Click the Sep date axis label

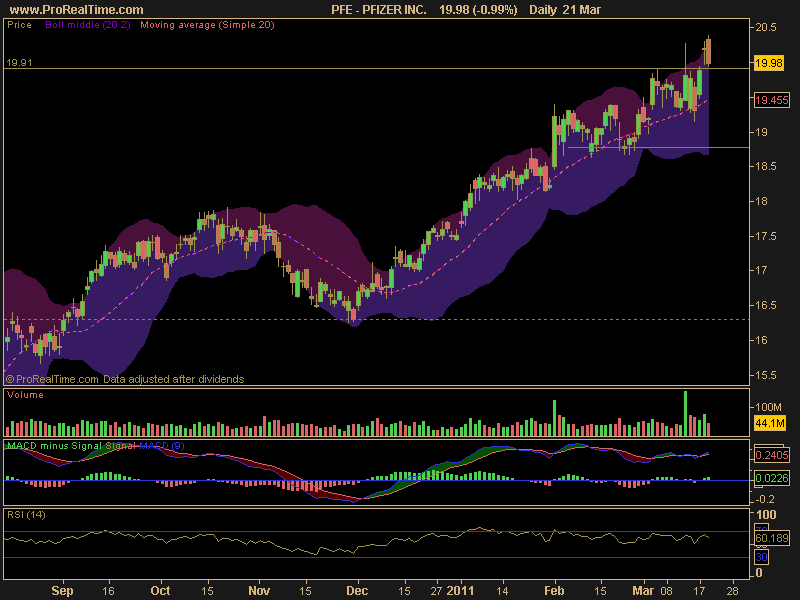[x=62, y=591]
